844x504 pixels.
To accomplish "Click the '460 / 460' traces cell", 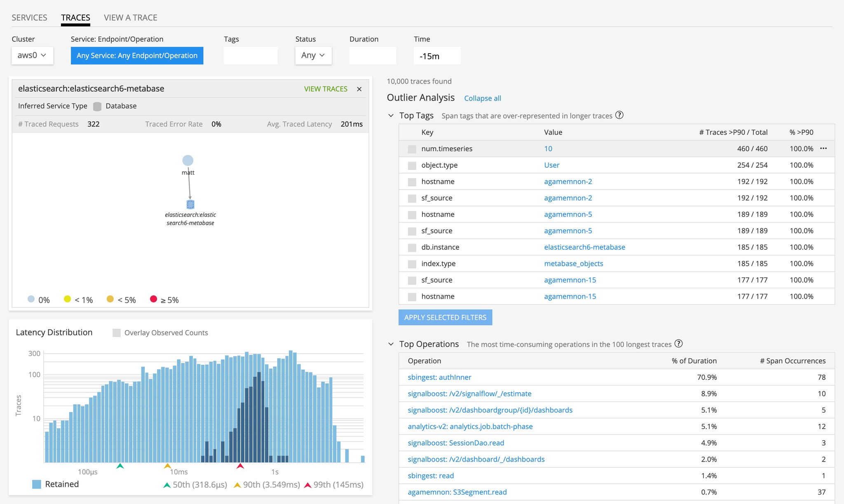I will click(752, 149).
